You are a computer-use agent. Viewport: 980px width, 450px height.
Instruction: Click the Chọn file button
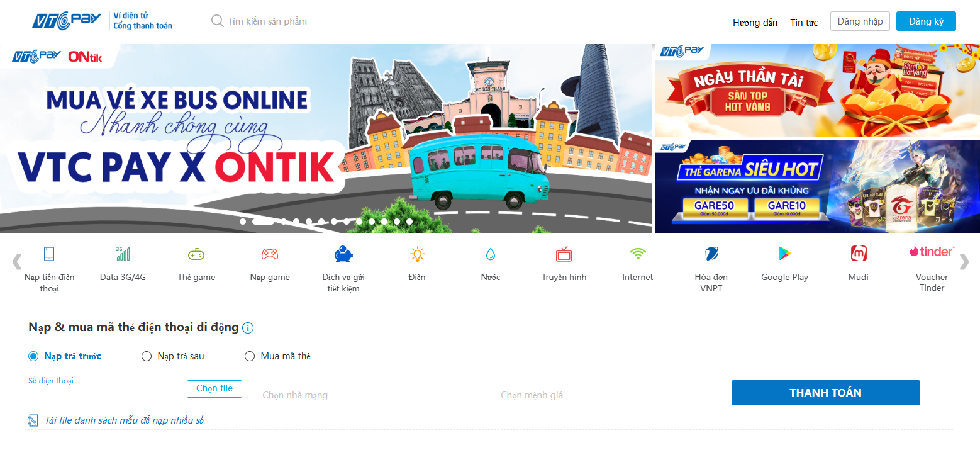[x=214, y=389]
